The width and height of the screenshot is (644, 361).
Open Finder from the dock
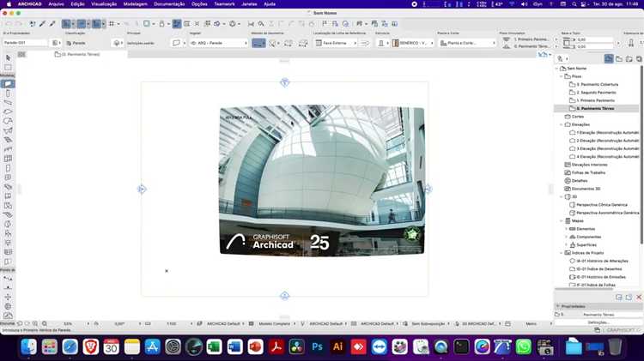point(28,347)
